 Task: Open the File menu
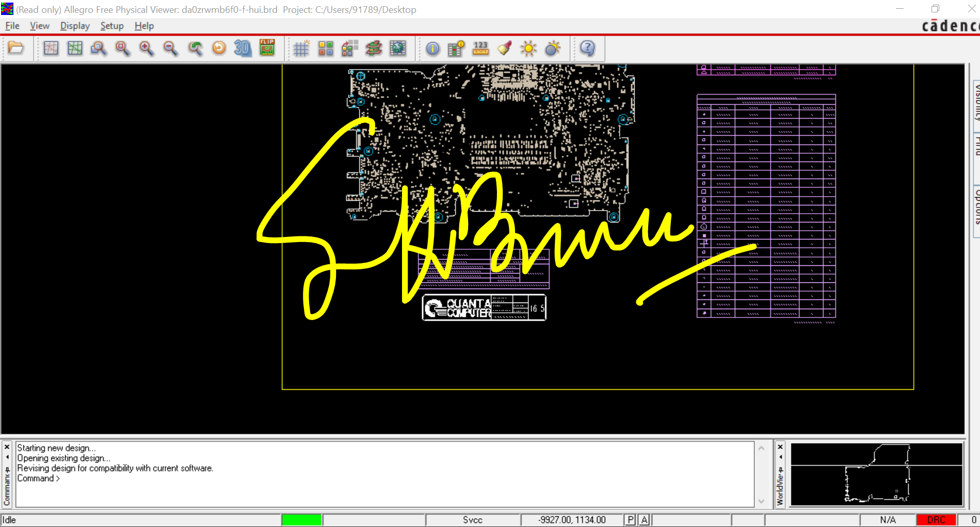pyautogui.click(x=12, y=26)
